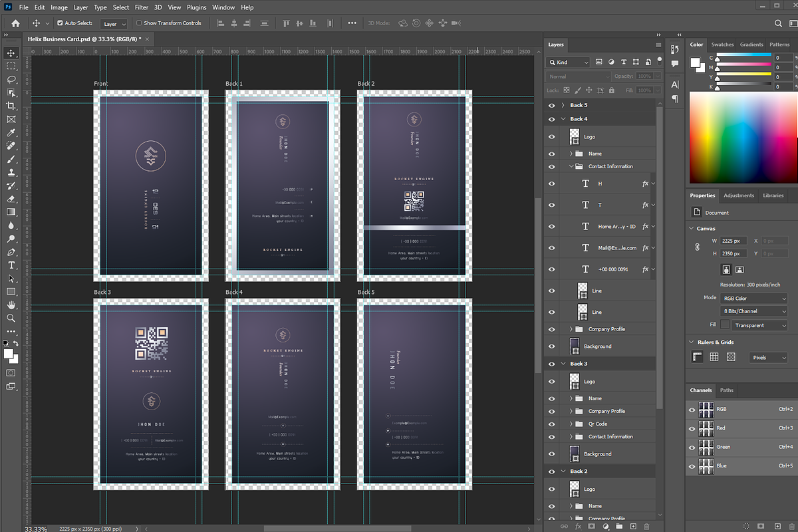Image resolution: width=798 pixels, height=532 pixels.
Task: Toggle visibility of the Red channel
Action: point(692,428)
